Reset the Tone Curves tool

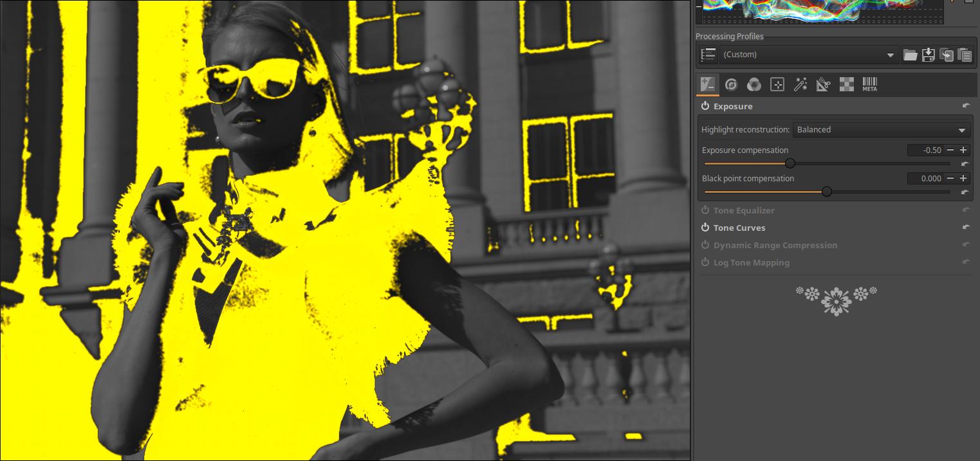tap(966, 228)
